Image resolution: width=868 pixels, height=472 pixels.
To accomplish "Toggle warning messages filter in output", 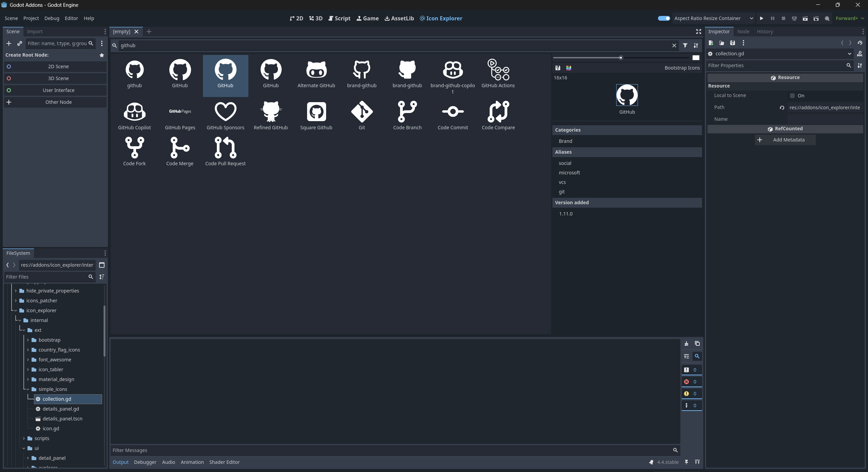I will (691, 394).
